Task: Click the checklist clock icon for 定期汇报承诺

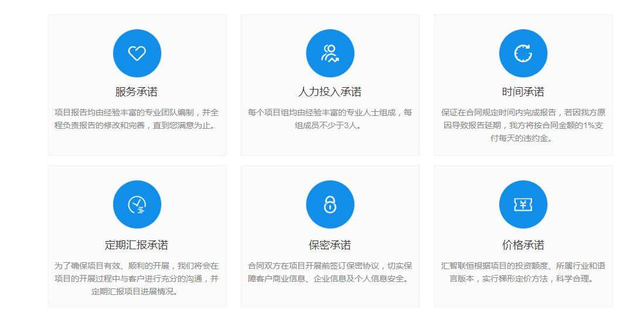Action: [137, 204]
